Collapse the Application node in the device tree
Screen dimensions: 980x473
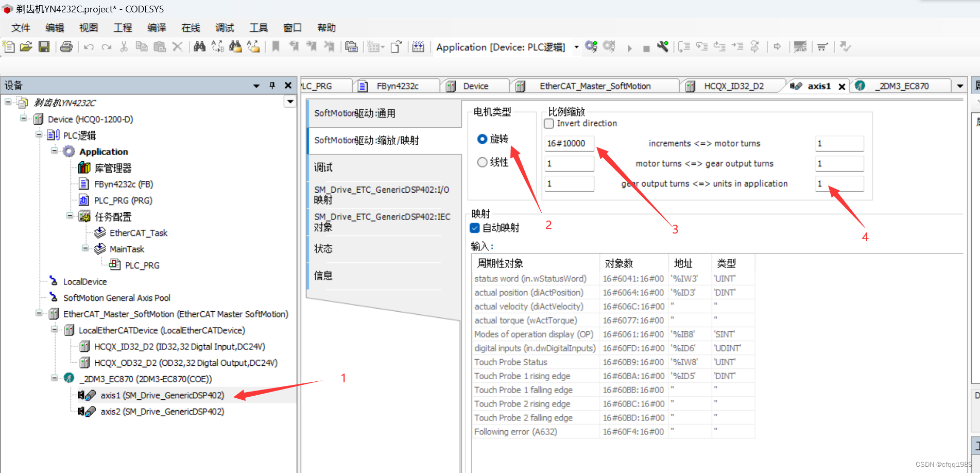point(55,151)
